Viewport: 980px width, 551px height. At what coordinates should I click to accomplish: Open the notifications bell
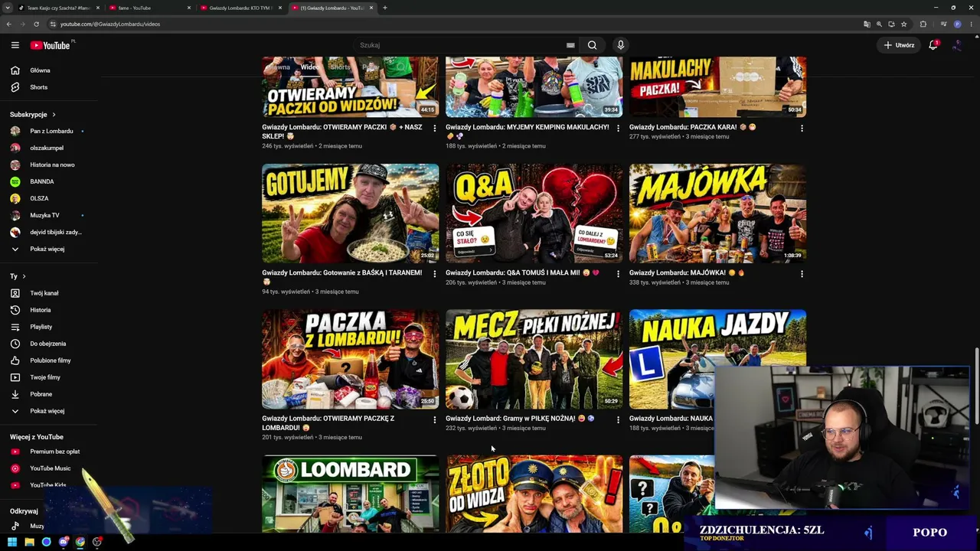[933, 45]
